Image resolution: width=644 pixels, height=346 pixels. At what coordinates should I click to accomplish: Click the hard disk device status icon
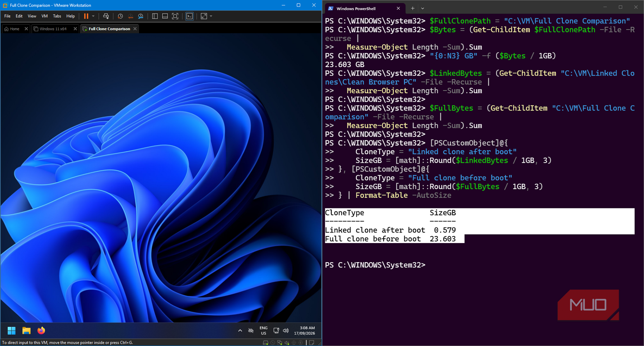click(265, 343)
